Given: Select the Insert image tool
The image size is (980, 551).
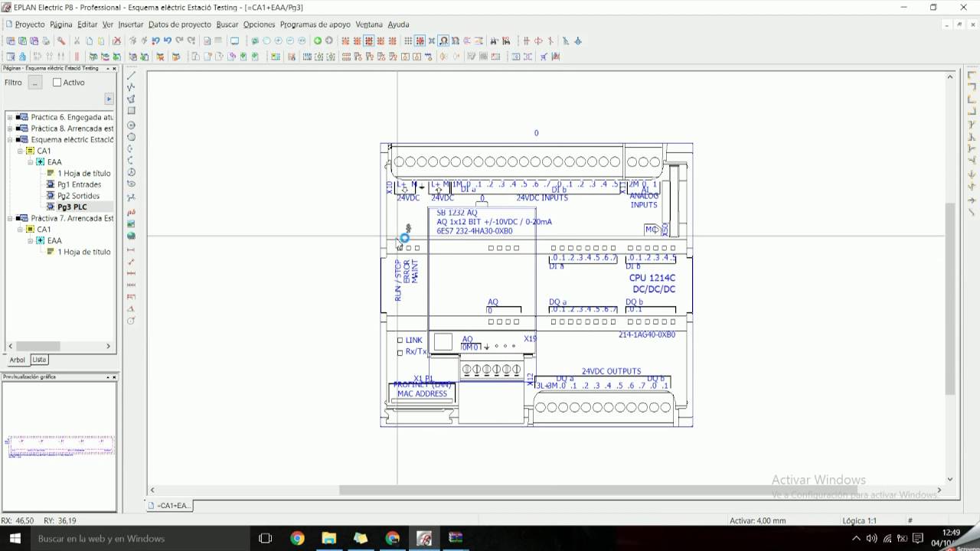Looking at the screenshot, I should (x=131, y=223).
